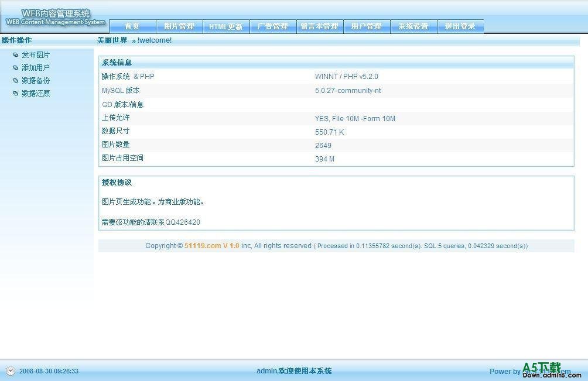
Task: Click the MySQL 版本 row label
Action: click(121, 90)
